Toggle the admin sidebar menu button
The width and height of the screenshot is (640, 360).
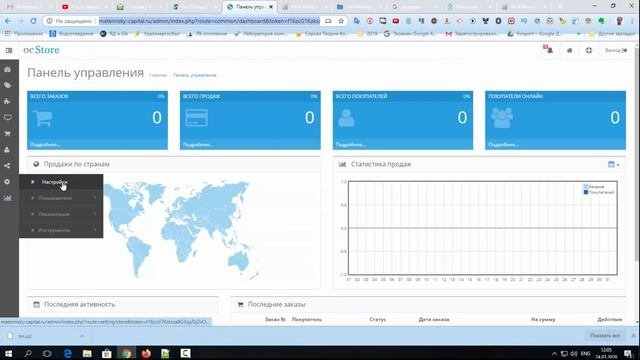tap(9, 50)
